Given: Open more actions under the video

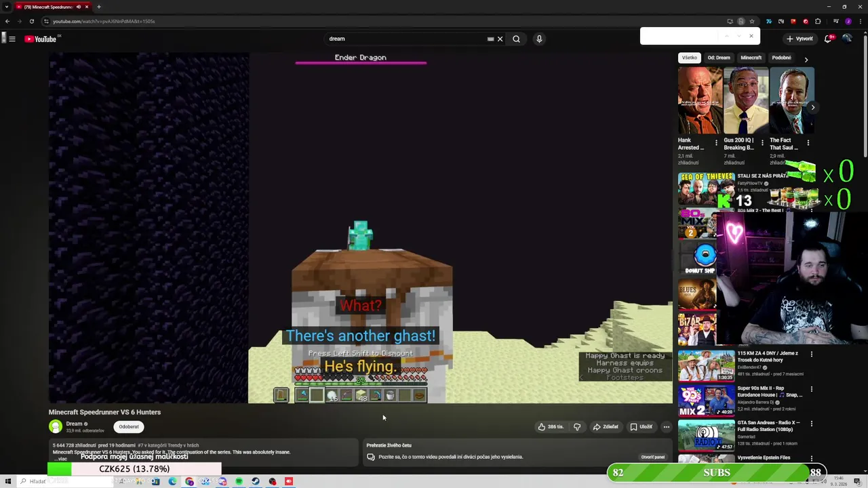Looking at the screenshot, I should [x=667, y=427].
